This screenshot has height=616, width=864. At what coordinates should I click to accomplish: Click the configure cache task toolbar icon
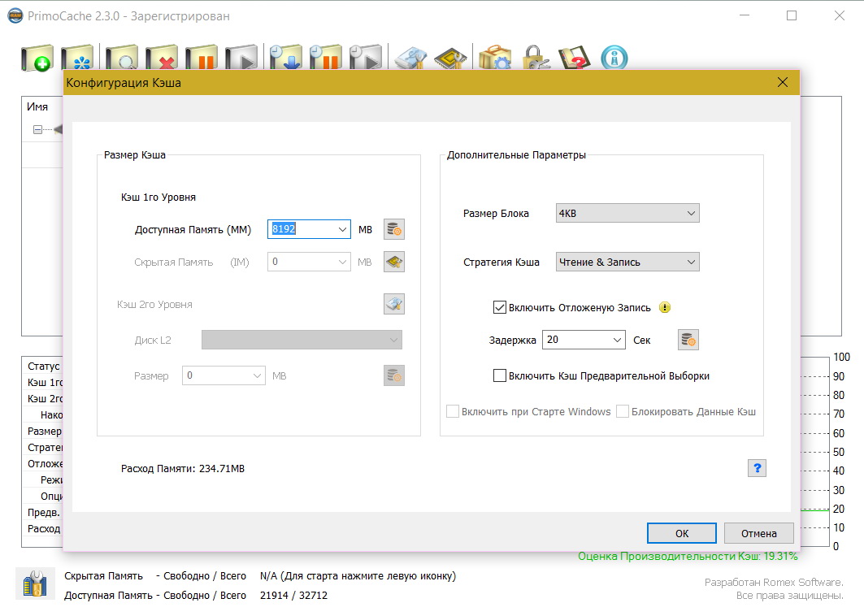click(x=77, y=58)
